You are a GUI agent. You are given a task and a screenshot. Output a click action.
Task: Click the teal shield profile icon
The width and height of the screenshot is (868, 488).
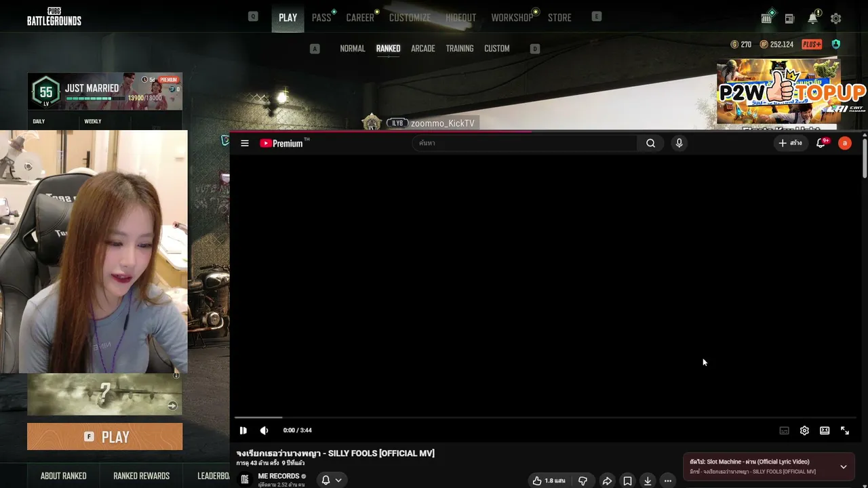[x=836, y=45]
